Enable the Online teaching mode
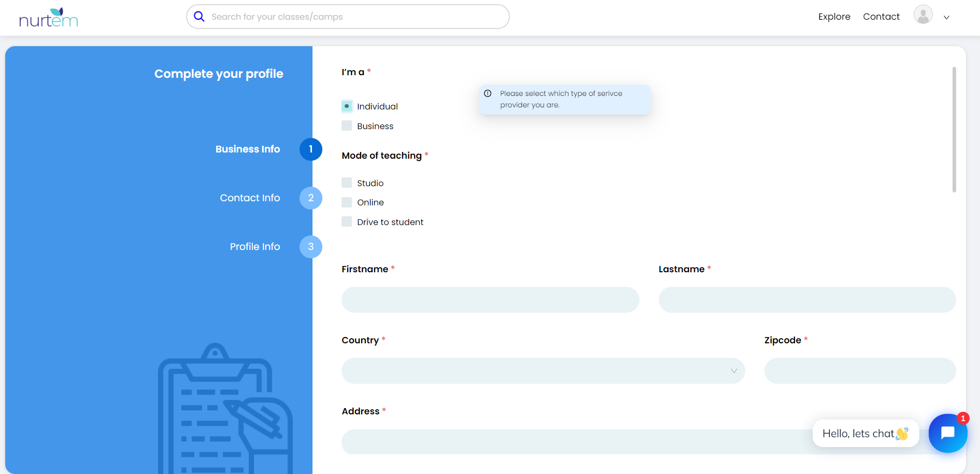 point(347,202)
